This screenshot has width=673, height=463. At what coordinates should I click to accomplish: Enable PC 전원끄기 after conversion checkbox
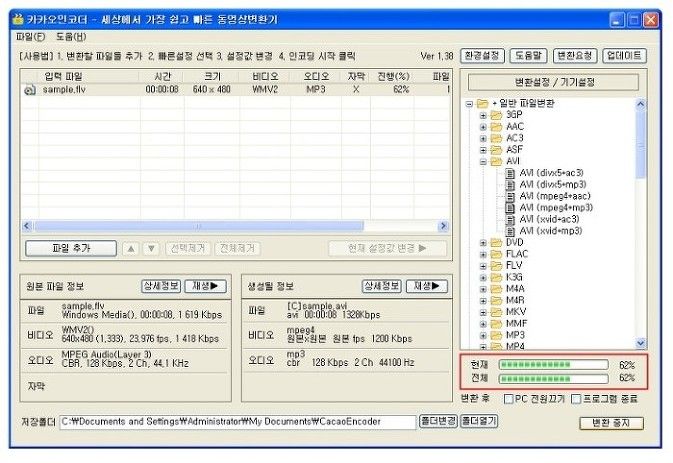509,399
